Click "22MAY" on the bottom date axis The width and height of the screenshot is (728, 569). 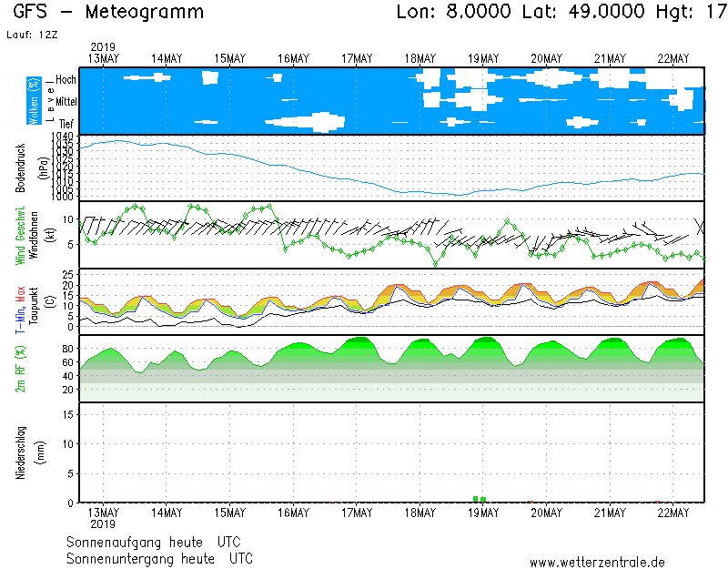tap(673, 513)
